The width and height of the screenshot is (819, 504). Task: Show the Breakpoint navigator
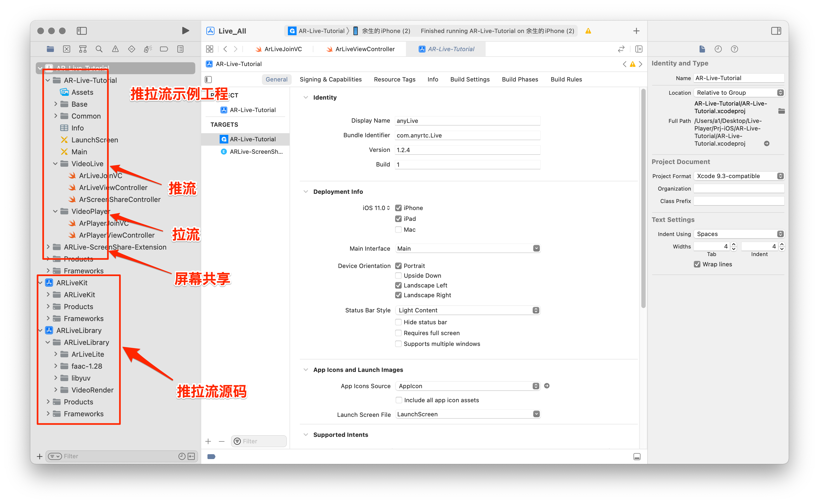(164, 49)
